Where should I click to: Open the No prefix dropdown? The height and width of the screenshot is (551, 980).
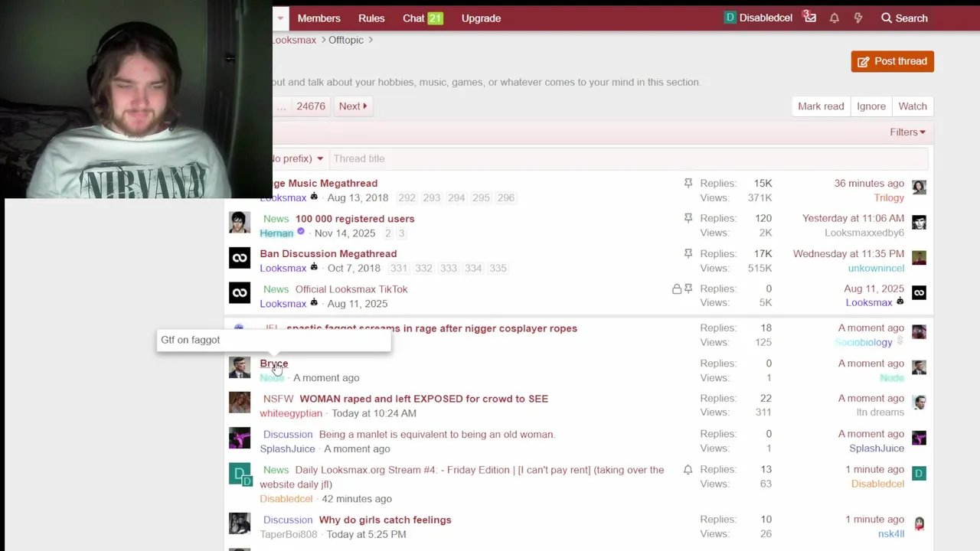point(298,158)
